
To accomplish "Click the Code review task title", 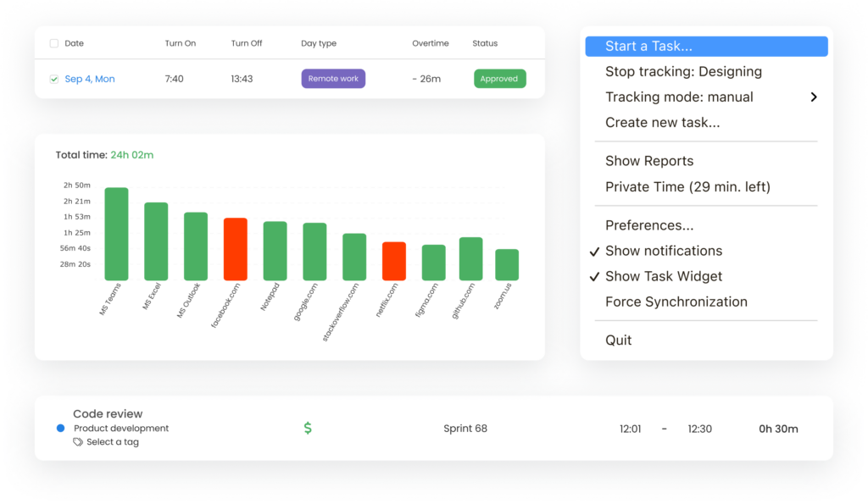I will point(108,414).
